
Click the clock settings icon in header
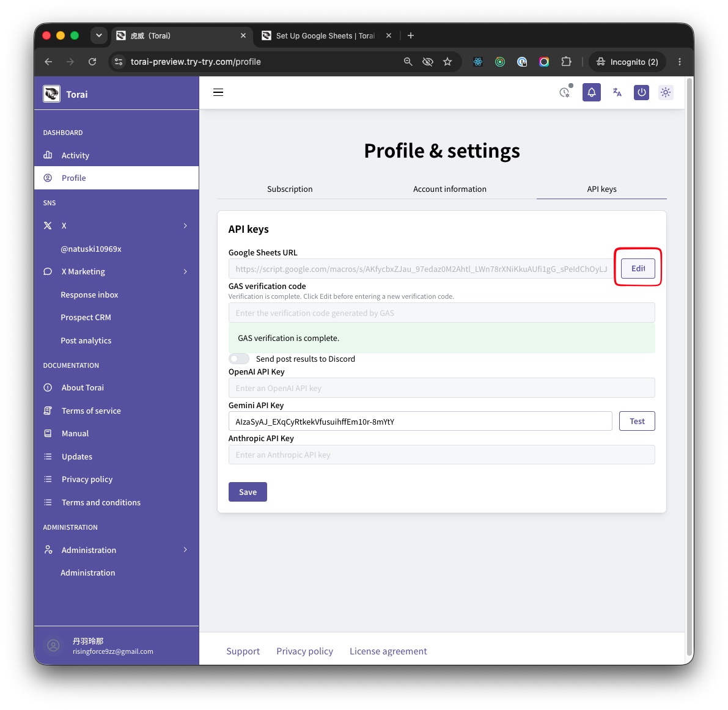click(565, 92)
